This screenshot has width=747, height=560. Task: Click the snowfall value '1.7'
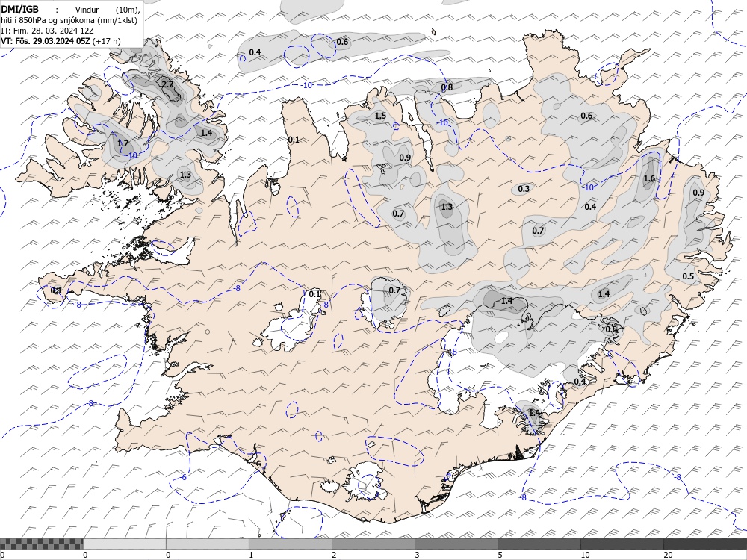point(123,143)
